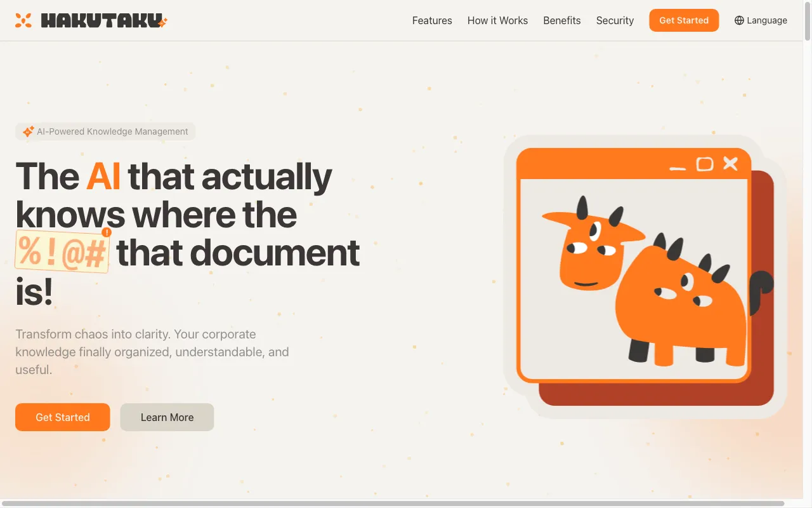Image resolution: width=812 pixels, height=508 pixels.
Task: Click the 'Transform chaos into clarity' paragraph
Action: (x=152, y=352)
